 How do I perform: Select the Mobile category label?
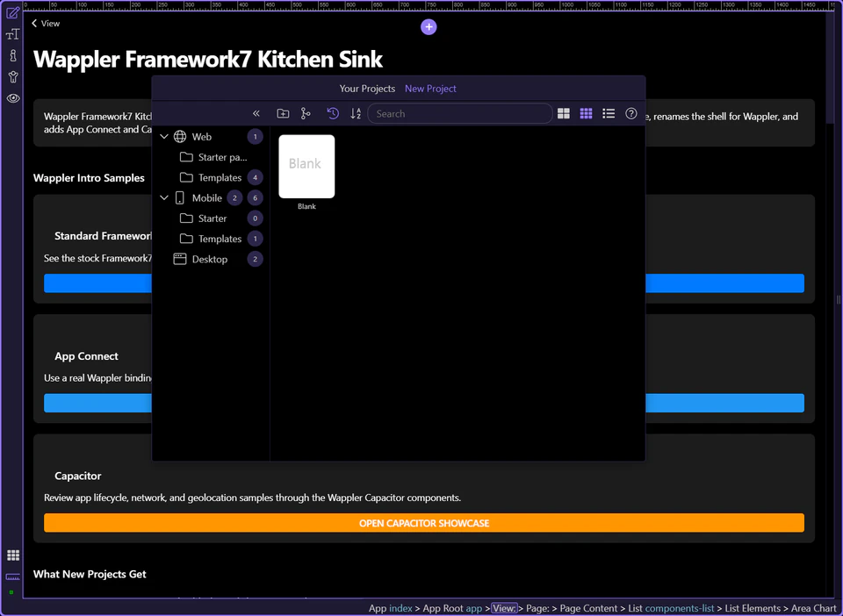pyautogui.click(x=207, y=198)
